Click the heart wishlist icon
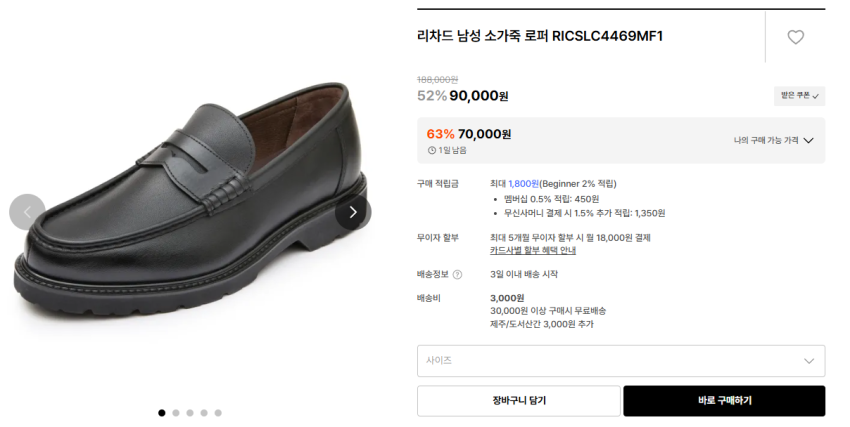 pos(795,38)
